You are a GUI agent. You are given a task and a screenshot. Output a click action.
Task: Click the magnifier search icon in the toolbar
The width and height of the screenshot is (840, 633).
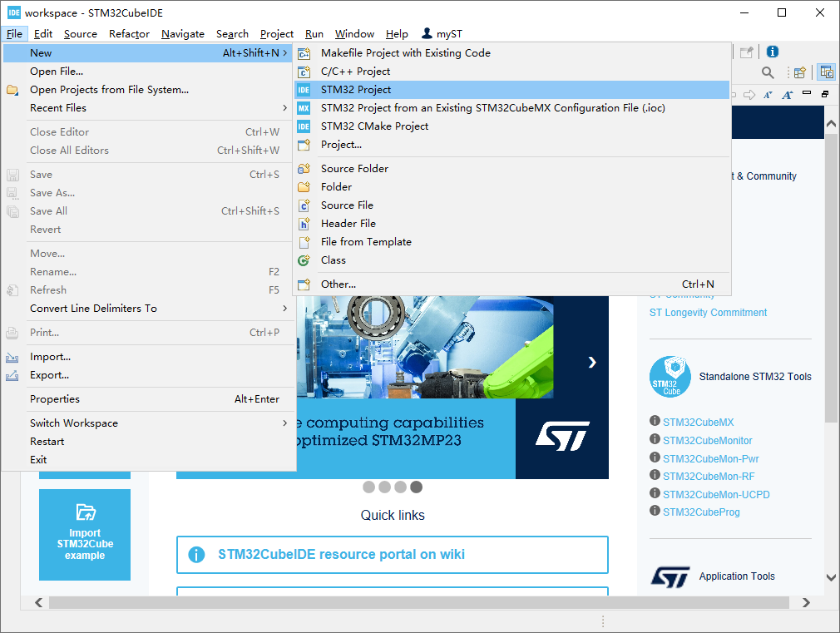(768, 72)
